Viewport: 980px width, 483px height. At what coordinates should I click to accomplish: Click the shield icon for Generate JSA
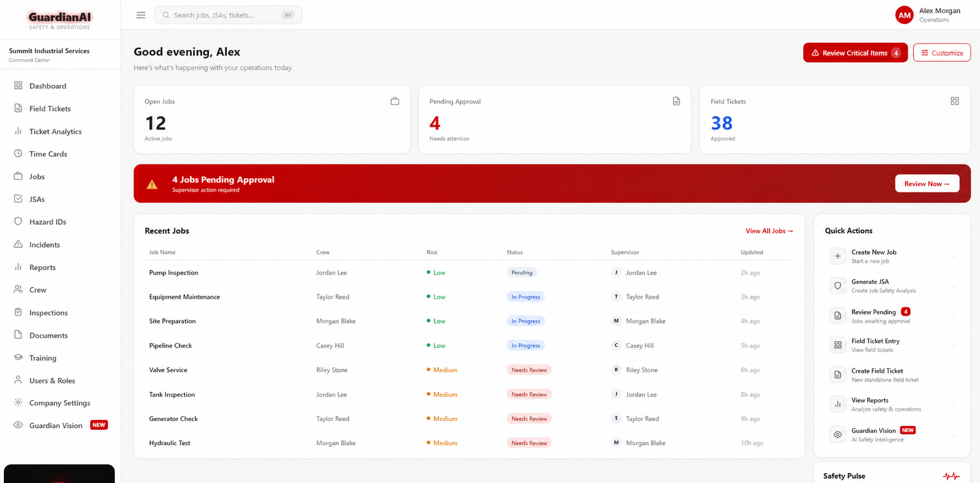point(838,286)
